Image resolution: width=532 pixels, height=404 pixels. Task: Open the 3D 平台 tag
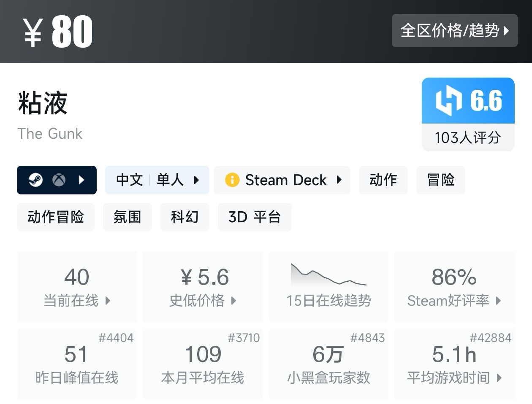tap(254, 217)
